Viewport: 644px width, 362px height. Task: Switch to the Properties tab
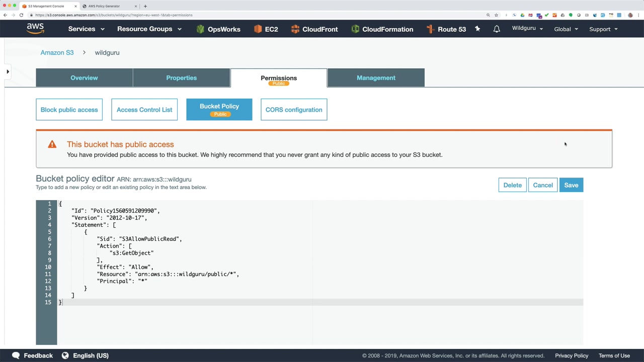click(x=182, y=78)
